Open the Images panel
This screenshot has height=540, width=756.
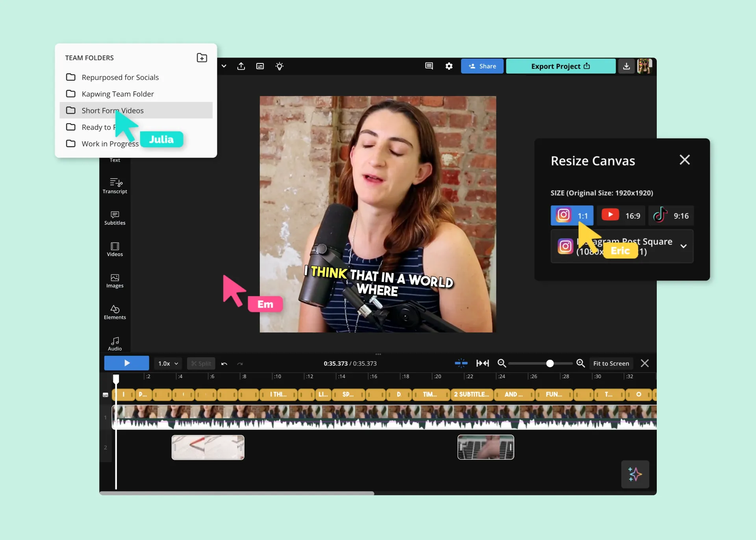click(115, 280)
